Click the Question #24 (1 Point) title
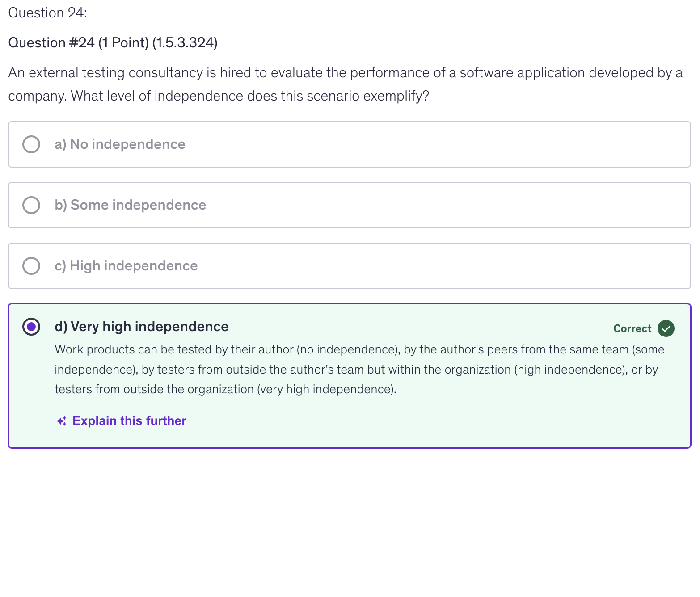700x597 pixels. click(x=113, y=43)
